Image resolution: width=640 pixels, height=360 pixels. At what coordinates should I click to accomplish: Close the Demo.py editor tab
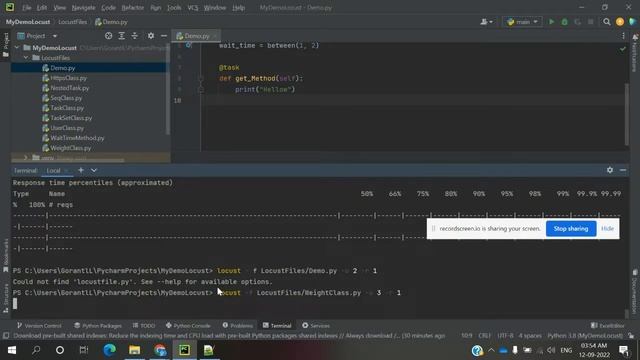tap(215, 36)
